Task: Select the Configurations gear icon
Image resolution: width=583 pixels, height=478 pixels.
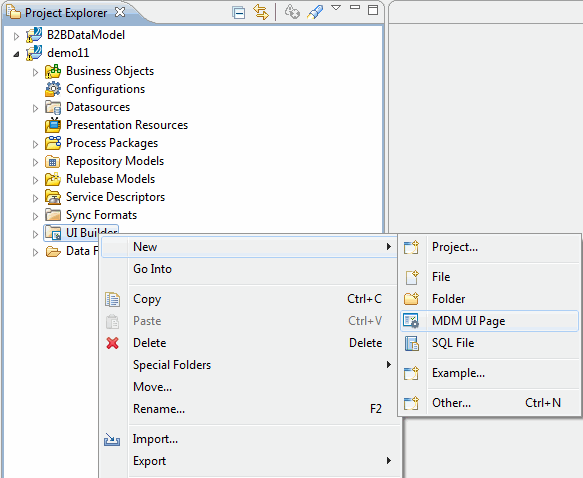Action: pos(53,89)
